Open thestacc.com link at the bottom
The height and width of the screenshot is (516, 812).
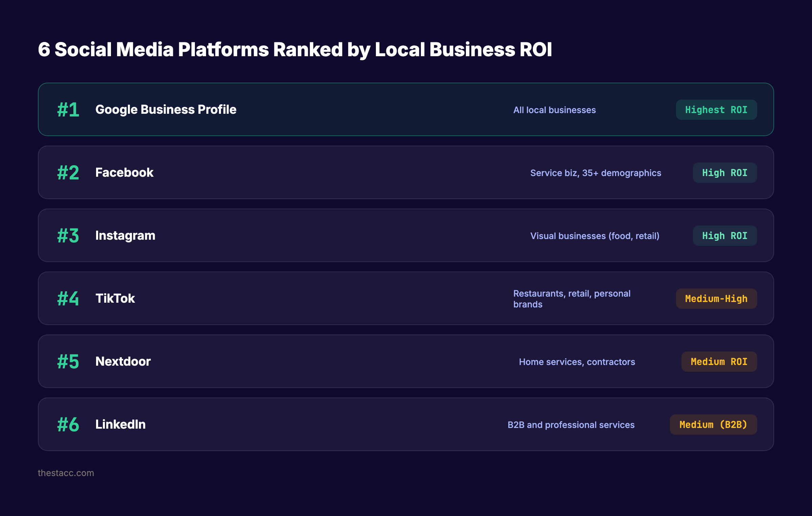(66, 473)
